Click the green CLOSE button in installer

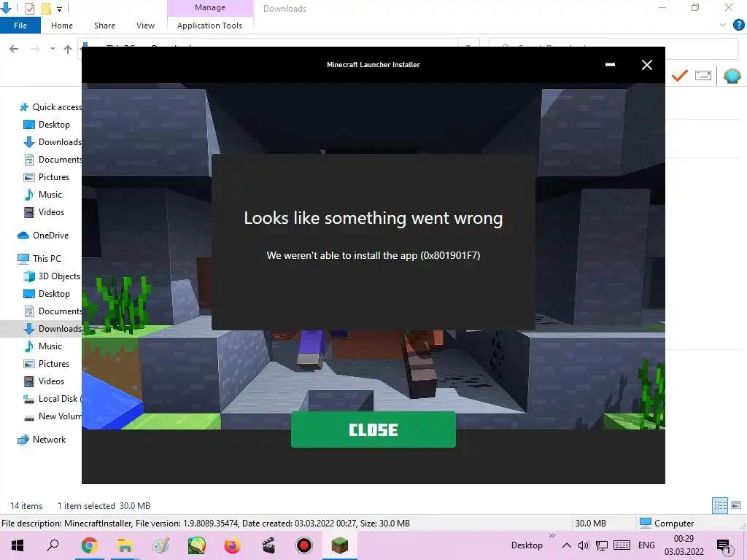pos(373,429)
